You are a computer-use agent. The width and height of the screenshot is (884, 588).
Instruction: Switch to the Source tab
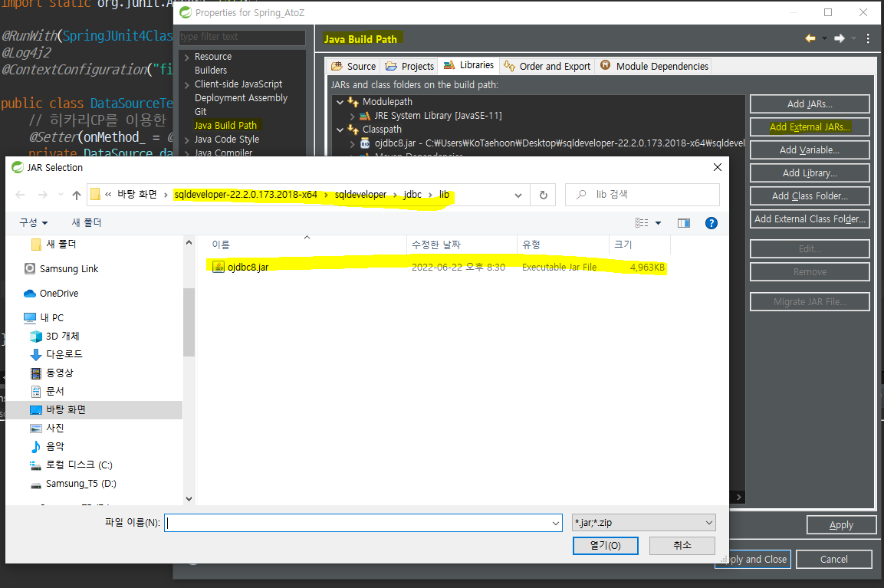(x=353, y=66)
